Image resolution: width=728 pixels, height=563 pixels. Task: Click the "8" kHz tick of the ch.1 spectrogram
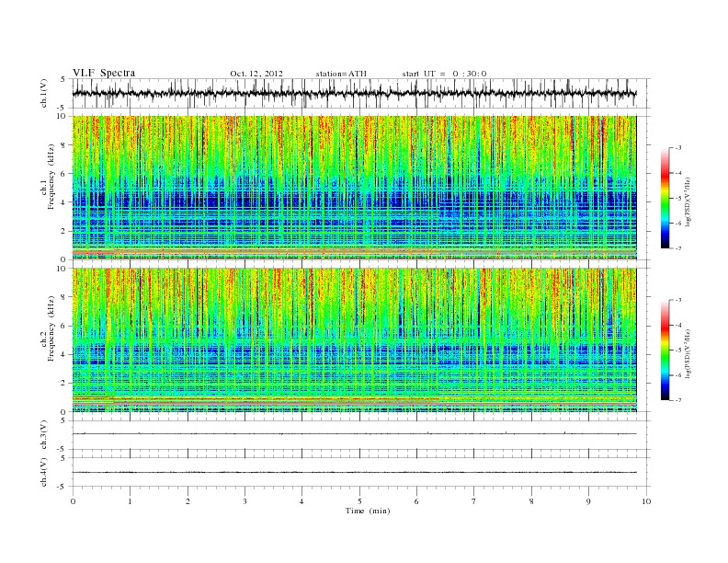click(x=64, y=145)
